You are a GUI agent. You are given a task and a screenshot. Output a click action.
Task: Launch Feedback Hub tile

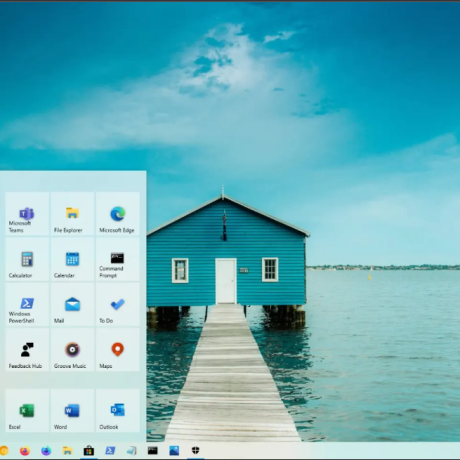[27, 350]
